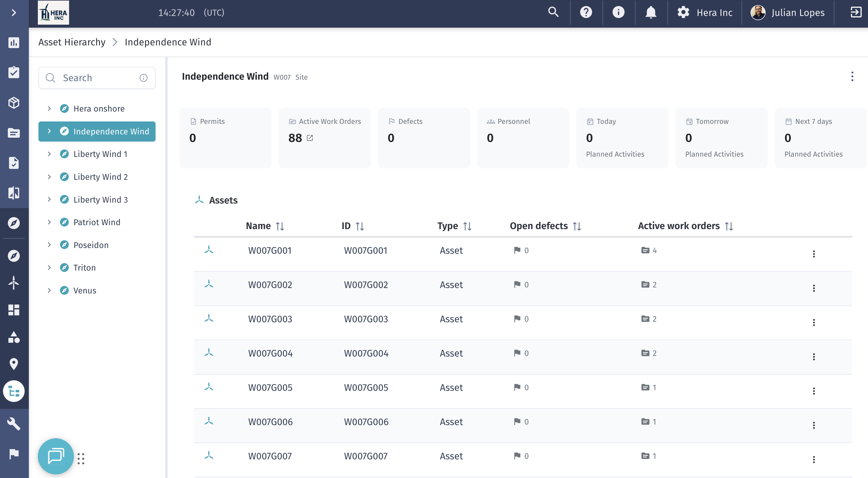Sort assets by Name column
868x478 pixels.
[x=280, y=226]
